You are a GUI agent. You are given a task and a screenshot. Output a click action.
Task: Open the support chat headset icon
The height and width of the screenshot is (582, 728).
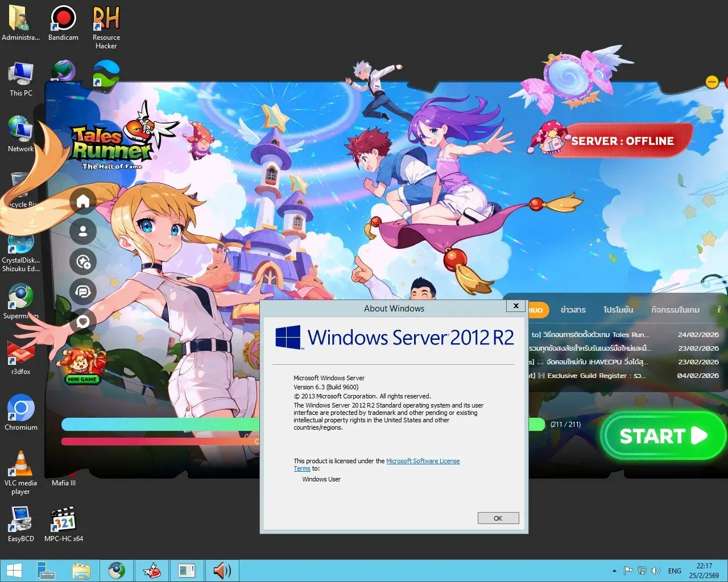tap(83, 292)
